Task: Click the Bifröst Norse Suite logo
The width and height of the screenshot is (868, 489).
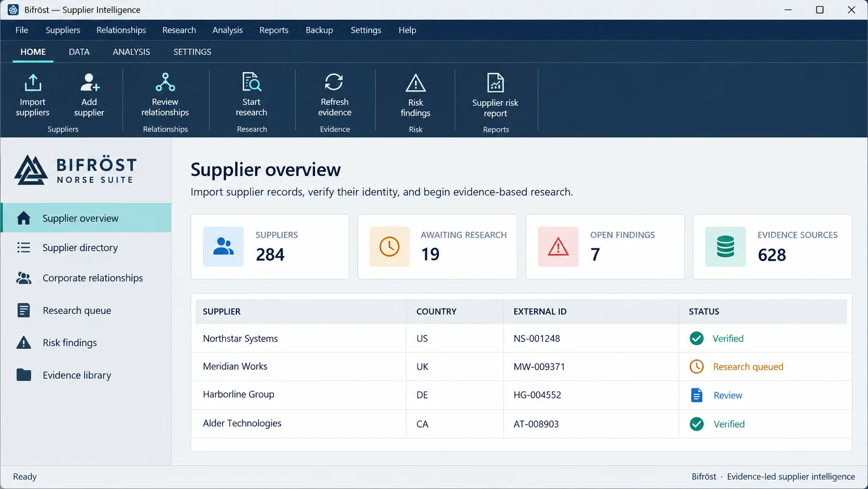Action: click(x=76, y=170)
